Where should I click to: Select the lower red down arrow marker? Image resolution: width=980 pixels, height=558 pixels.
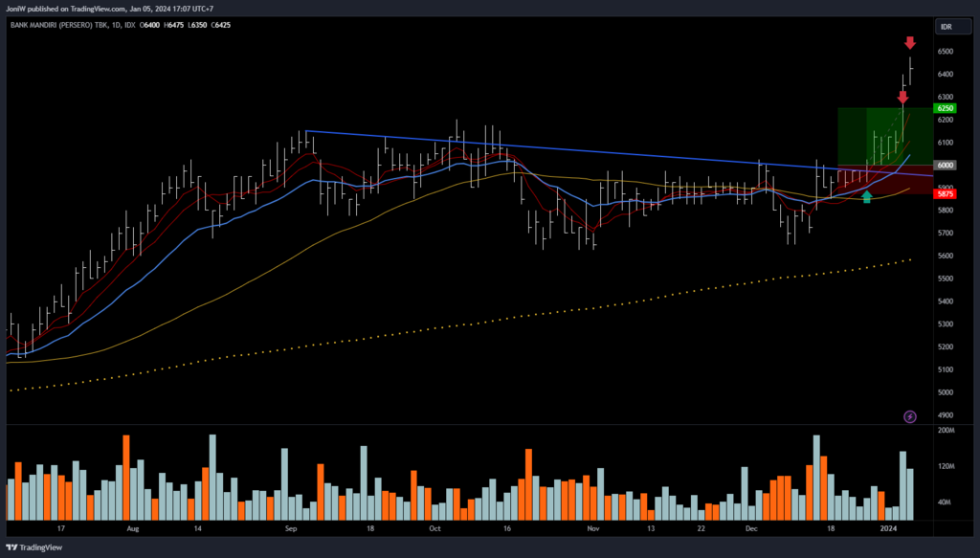coord(902,97)
